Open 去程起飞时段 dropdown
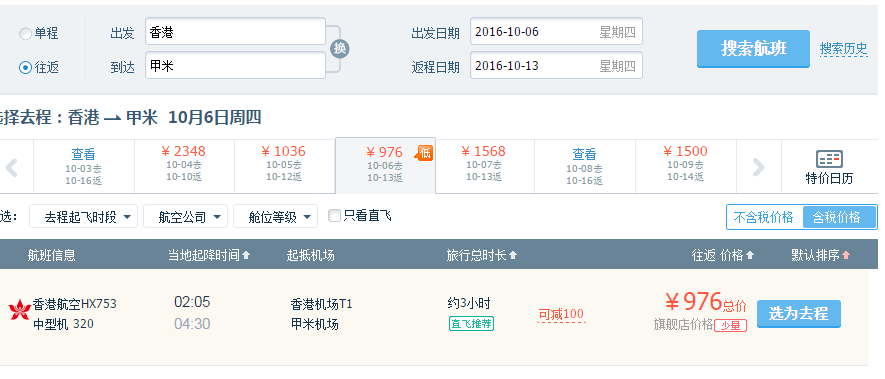Viewport: 885px width, 379px height. tap(84, 217)
